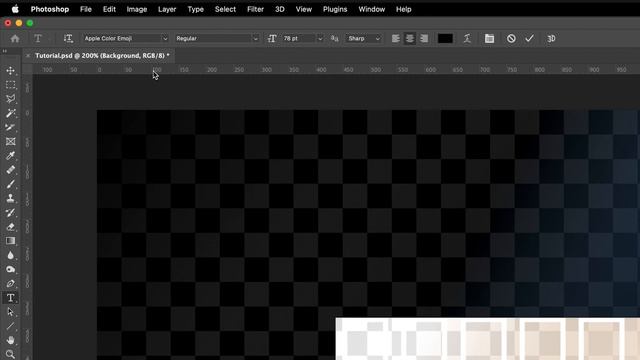The width and height of the screenshot is (640, 360).
Task: Center the text
Action: pos(410,38)
